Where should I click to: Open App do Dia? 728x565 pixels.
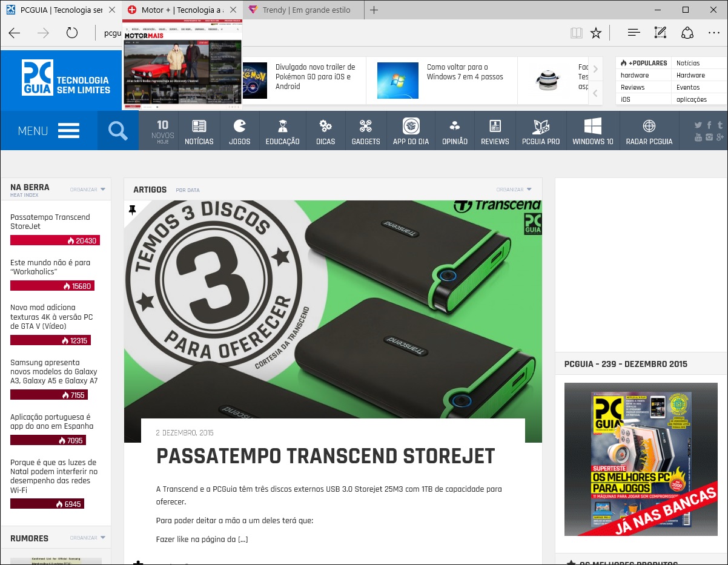click(411, 131)
